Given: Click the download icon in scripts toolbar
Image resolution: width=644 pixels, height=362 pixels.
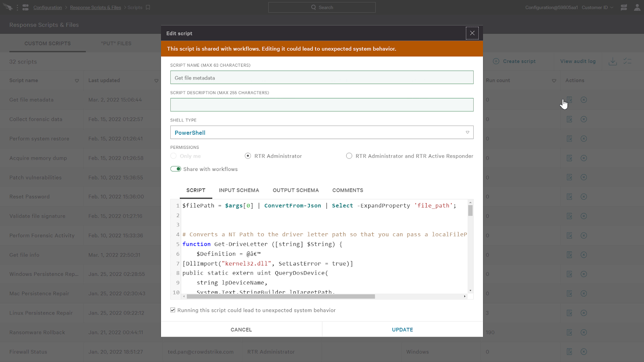Looking at the screenshot, I should (x=613, y=61).
